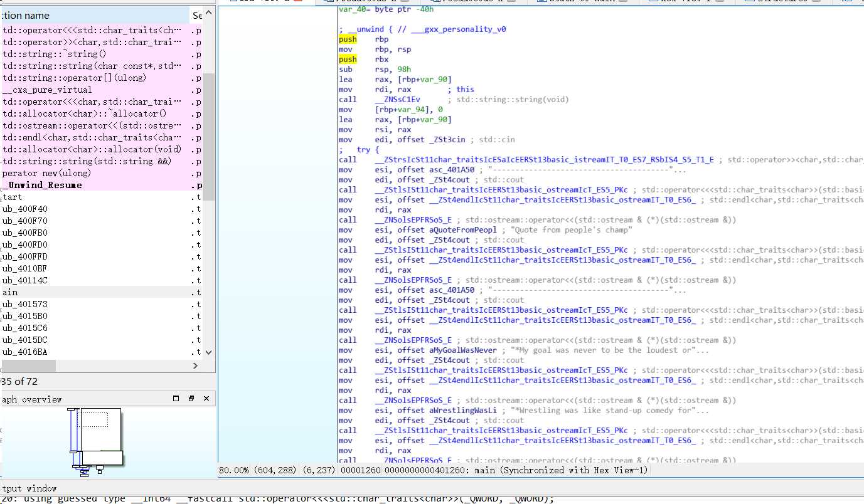
Task: Select function sub_400FD0
Action: pos(102,244)
